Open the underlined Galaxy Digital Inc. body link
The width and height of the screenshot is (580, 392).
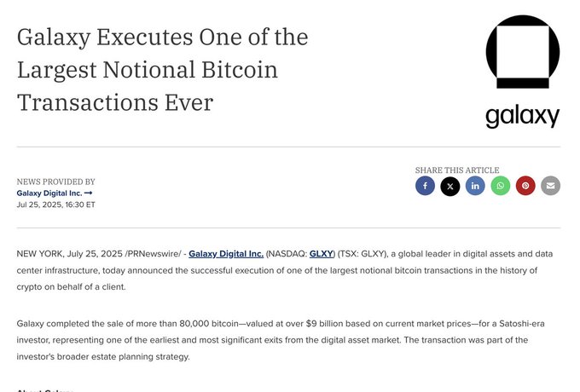[x=226, y=254]
